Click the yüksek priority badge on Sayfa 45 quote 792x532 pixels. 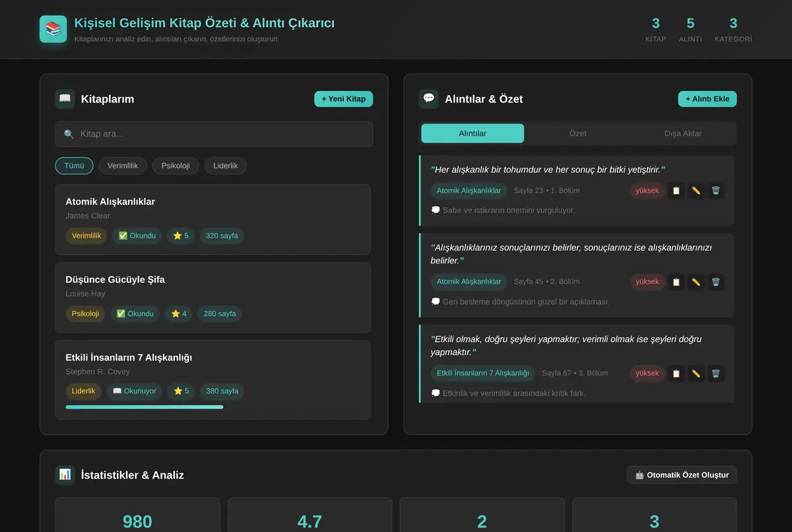647,282
